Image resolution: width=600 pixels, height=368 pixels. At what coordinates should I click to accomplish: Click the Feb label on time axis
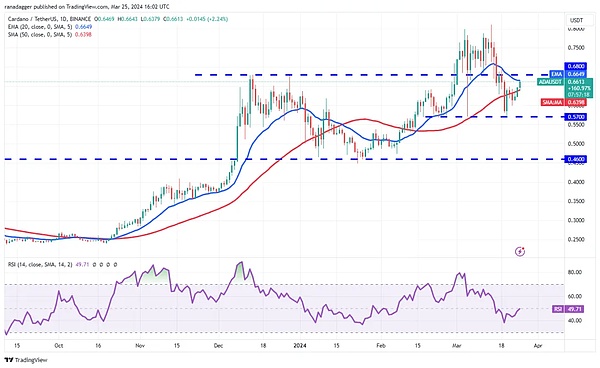pyautogui.click(x=381, y=345)
